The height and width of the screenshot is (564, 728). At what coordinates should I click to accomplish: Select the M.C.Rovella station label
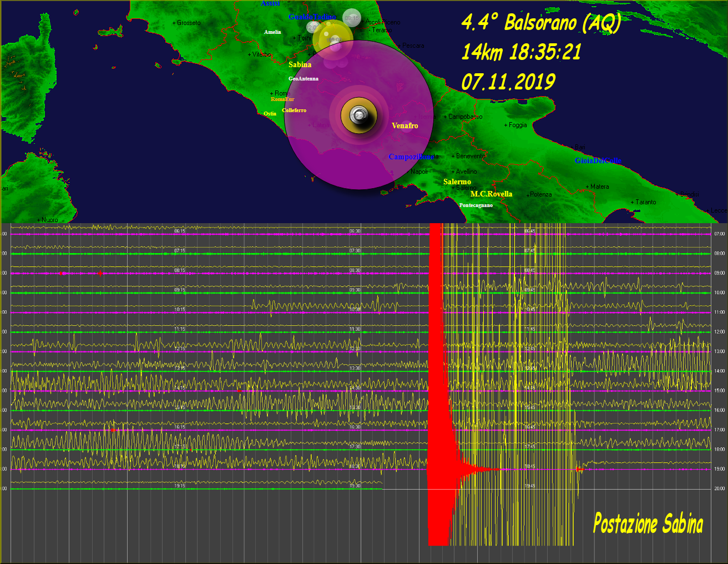click(x=492, y=194)
